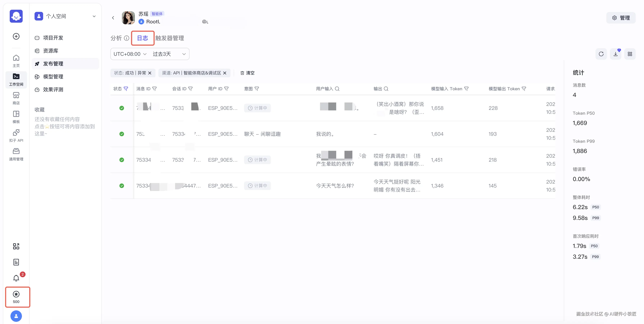The width and height of the screenshot is (644, 324).
Task: Toggle the 状态 column filter
Action: coord(126,89)
